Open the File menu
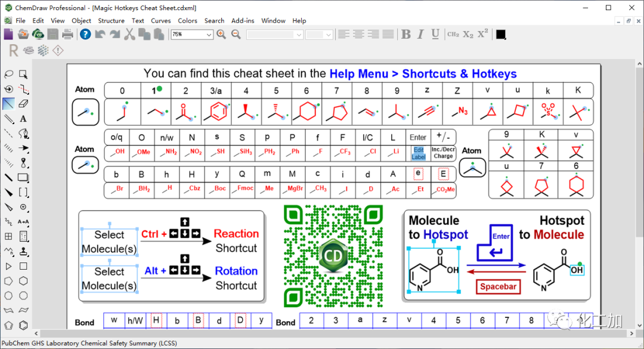 point(20,20)
